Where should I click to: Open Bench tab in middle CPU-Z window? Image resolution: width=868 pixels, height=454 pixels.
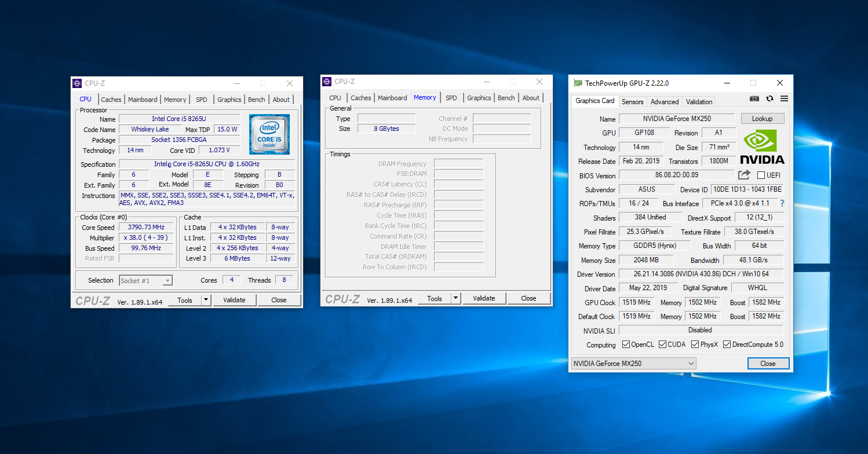click(x=506, y=98)
